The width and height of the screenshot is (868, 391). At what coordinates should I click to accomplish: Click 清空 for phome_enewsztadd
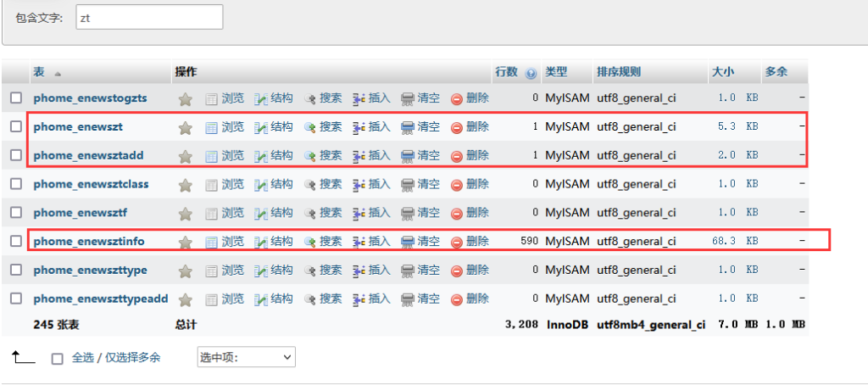429,155
